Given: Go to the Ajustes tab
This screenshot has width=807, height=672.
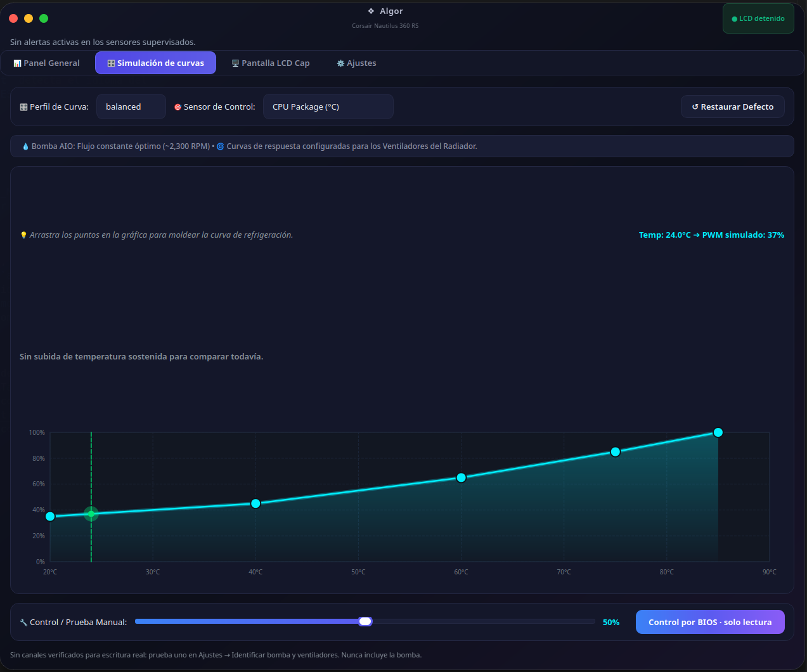Looking at the screenshot, I should coord(356,63).
